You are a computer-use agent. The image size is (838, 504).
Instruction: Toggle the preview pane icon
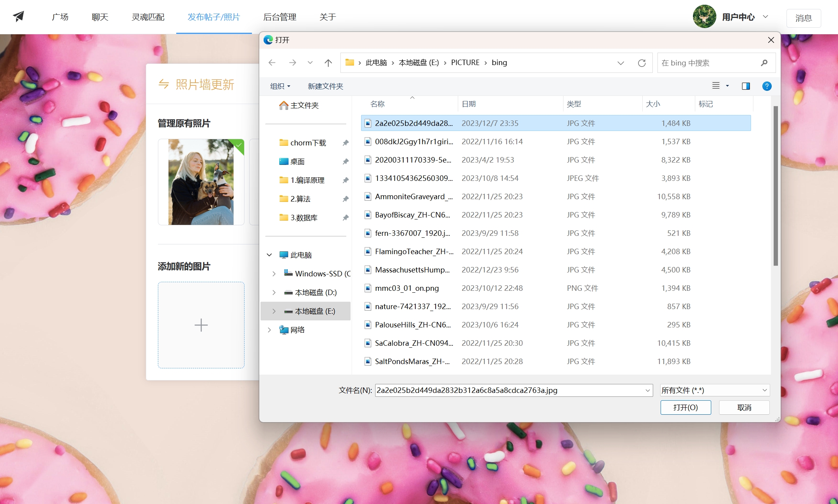[746, 86]
